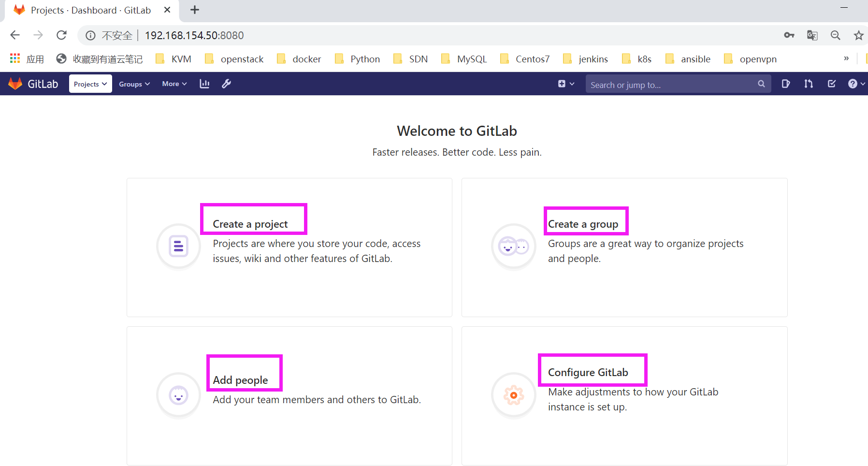
Task: Click the translate page icon
Action: click(812, 35)
